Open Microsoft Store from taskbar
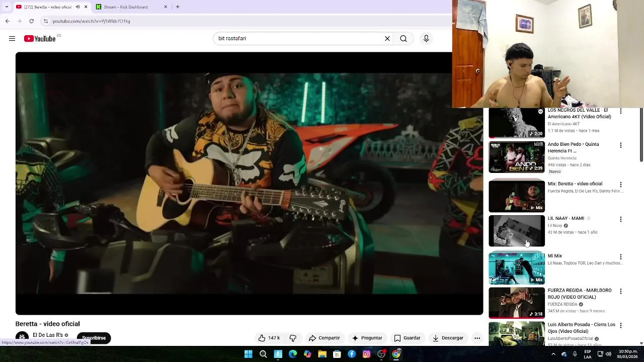Image resolution: width=644 pixels, height=362 pixels. [x=337, y=354]
